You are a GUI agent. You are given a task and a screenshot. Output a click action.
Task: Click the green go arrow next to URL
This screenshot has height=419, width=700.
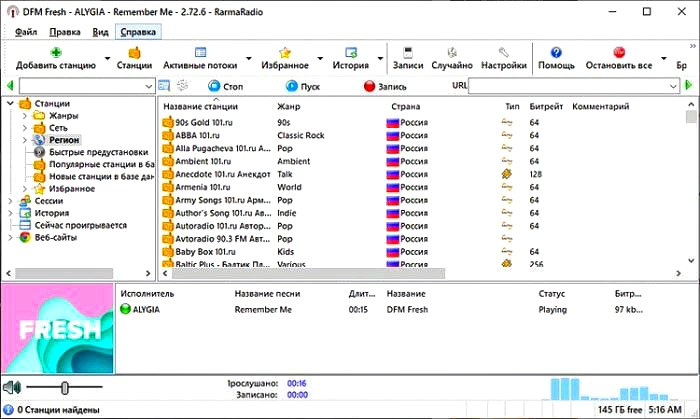(688, 85)
